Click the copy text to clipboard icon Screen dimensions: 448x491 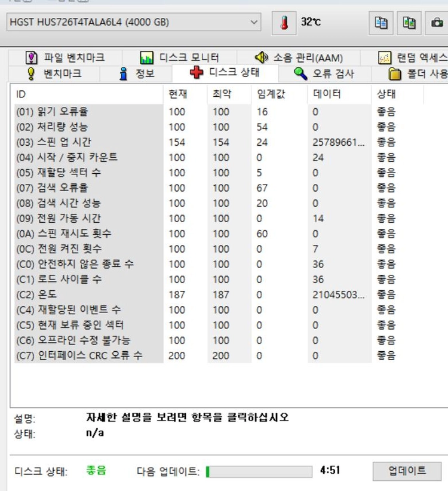click(381, 23)
